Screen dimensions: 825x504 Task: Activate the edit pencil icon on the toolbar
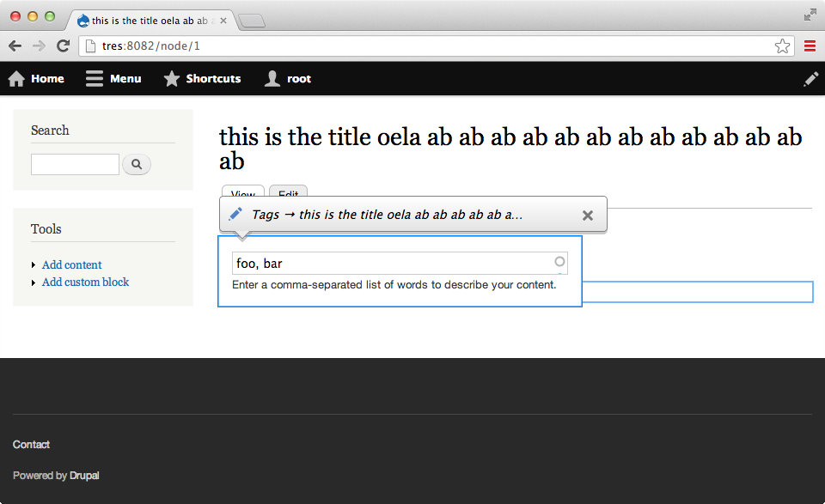point(810,78)
